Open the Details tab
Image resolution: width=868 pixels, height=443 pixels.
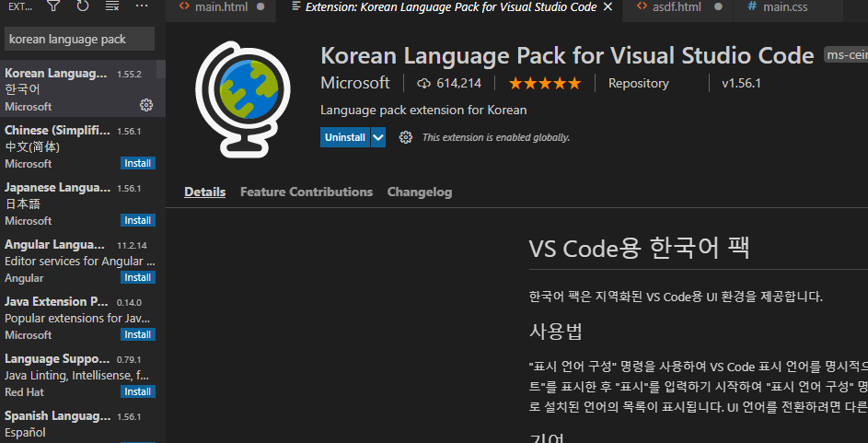[x=205, y=192]
